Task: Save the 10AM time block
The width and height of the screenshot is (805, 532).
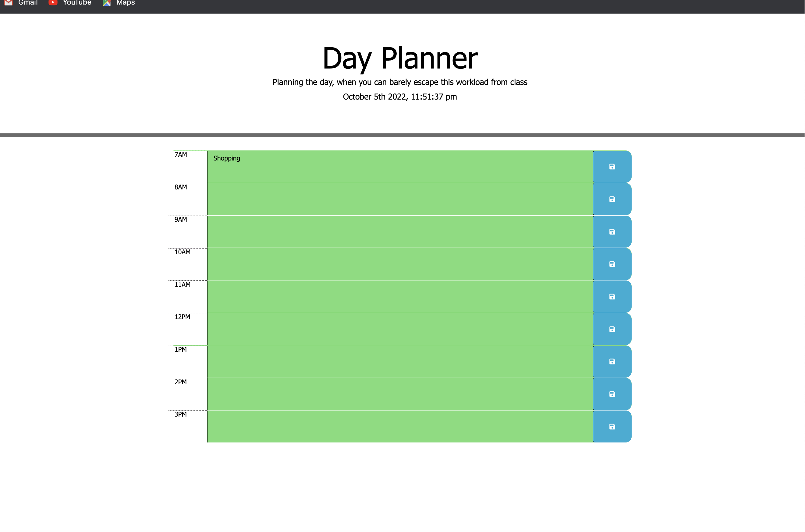Action: pos(612,264)
